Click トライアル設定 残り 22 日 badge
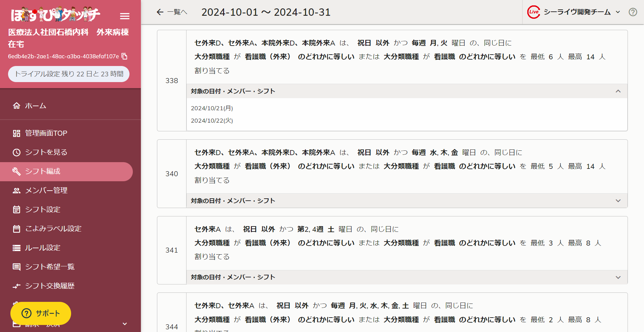The height and width of the screenshot is (332, 644). (x=69, y=74)
